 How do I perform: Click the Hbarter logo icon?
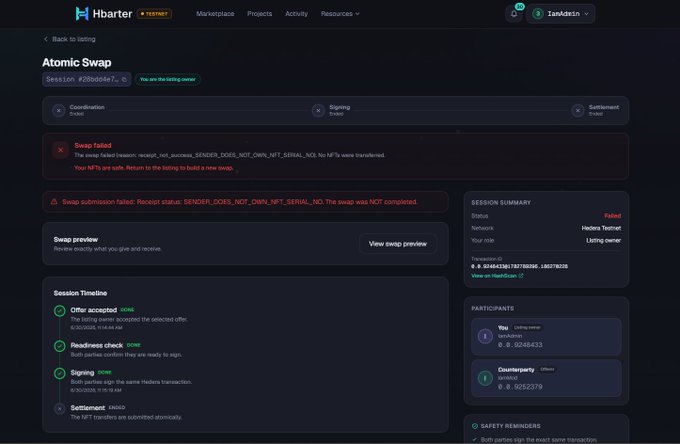pos(82,13)
